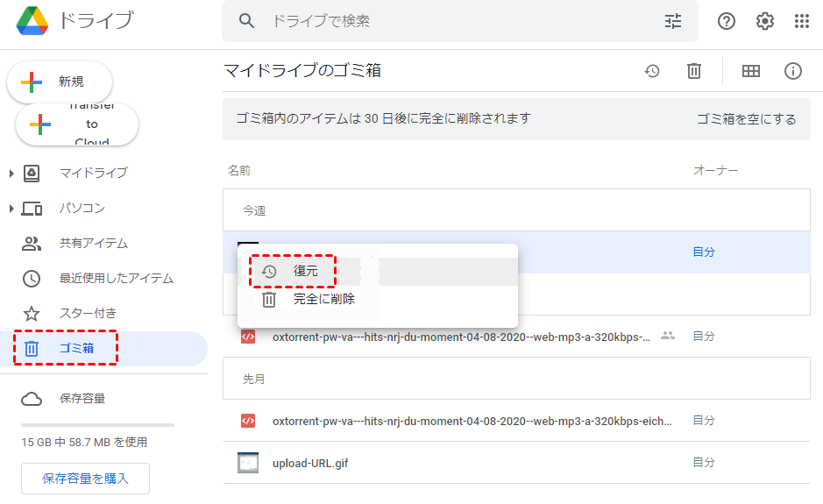The height and width of the screenshot is (504, 823).
Task: Click the 今週 group heading
Action: tap(254, 210)
